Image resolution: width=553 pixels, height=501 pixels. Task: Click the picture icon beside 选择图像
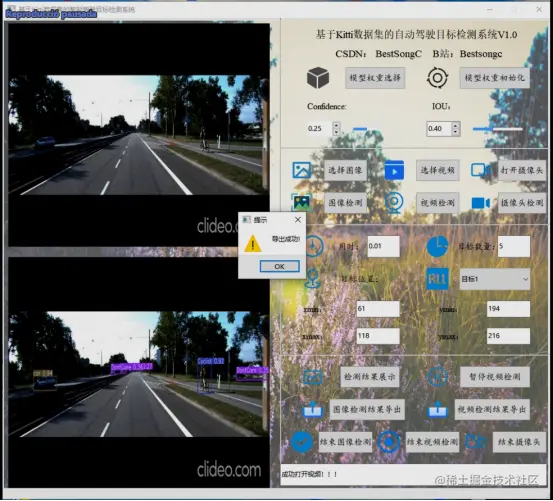[x=302, y=170]
